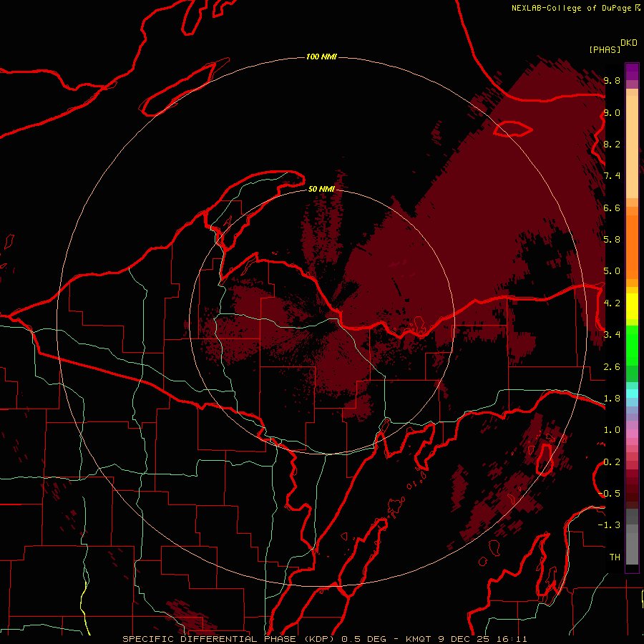Click the NEXLAB-College of DuPage label
This screenshot has width=644, height=644.
[571, 8]
